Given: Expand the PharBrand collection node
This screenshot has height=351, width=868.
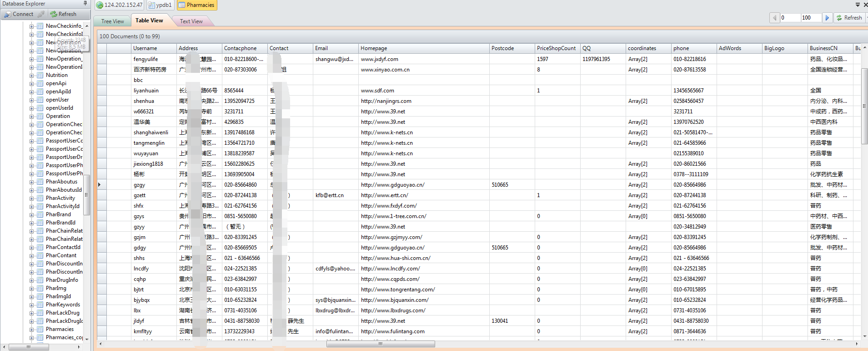Looking at the screenshot, I should pos(32,215).
